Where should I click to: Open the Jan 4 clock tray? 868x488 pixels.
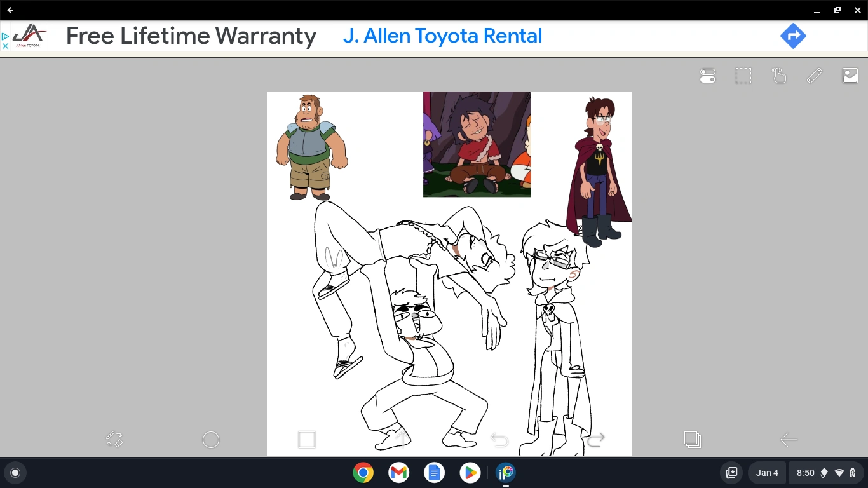[x=766, y=473]
